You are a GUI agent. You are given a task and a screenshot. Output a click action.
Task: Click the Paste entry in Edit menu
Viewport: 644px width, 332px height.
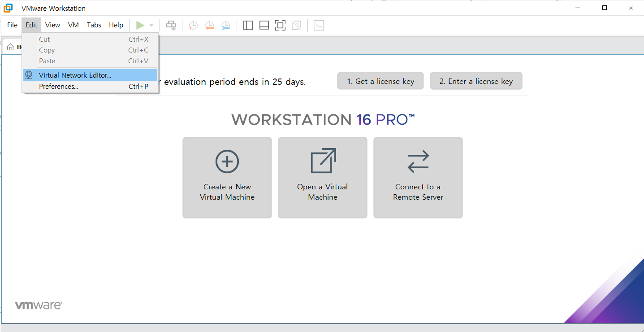point(90,61)
